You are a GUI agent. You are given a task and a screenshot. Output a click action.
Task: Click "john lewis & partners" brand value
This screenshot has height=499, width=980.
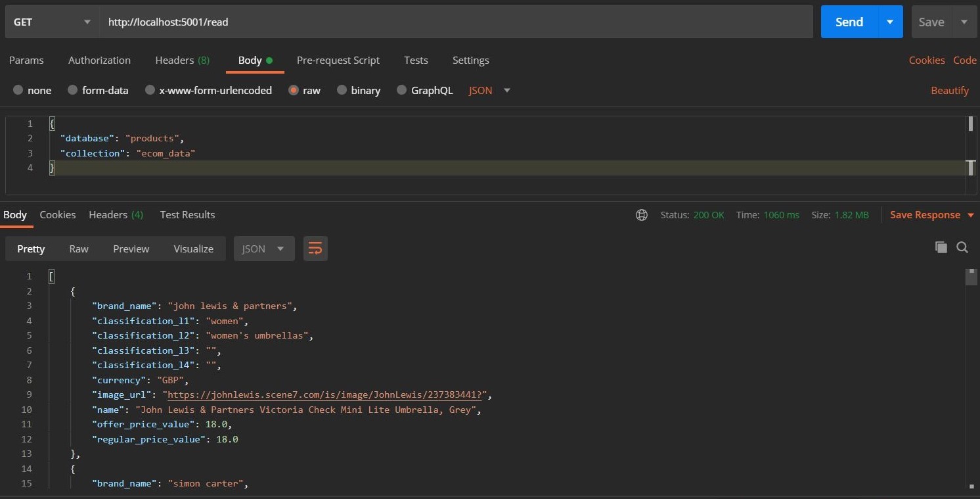pyautogui.click(x=231, y=306)
